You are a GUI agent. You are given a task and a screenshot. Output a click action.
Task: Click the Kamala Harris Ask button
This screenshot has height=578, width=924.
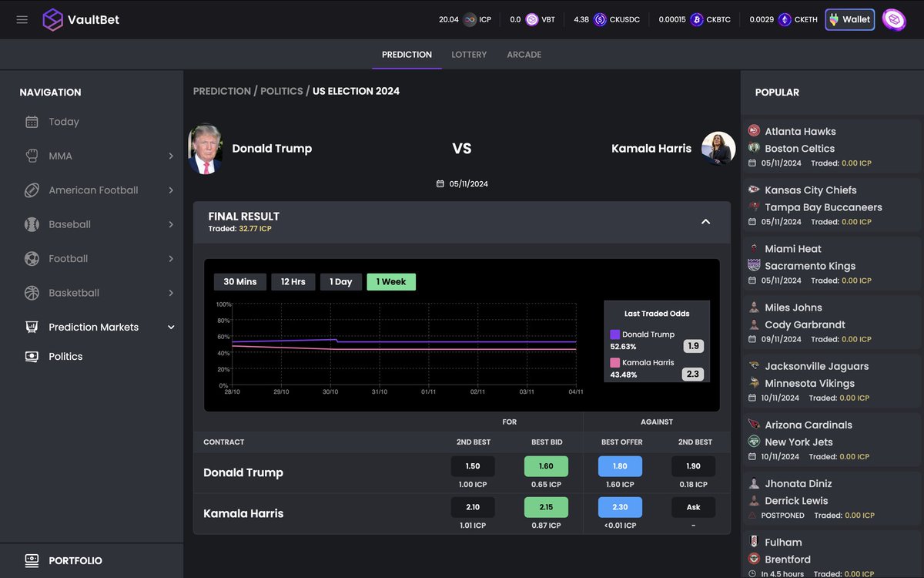(x=693, y=507)
